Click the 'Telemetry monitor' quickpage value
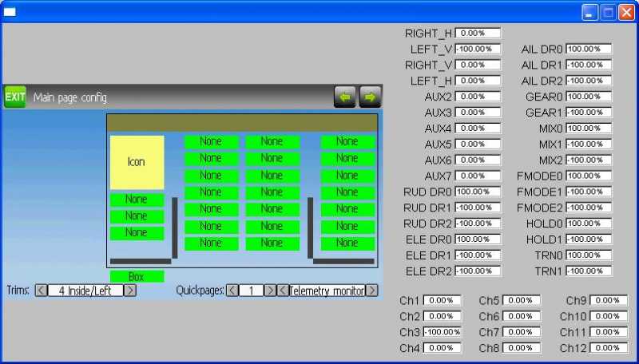639x364 pixels. tap(327, 291)
